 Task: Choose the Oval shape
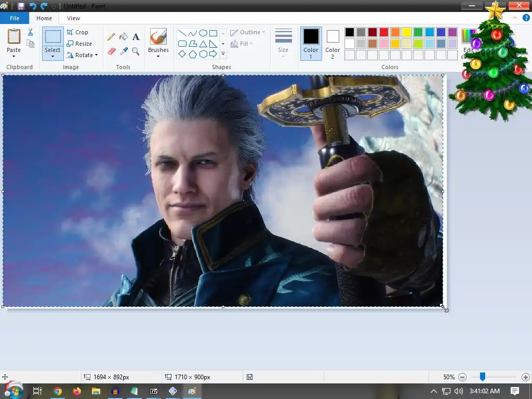pos(203,33)
